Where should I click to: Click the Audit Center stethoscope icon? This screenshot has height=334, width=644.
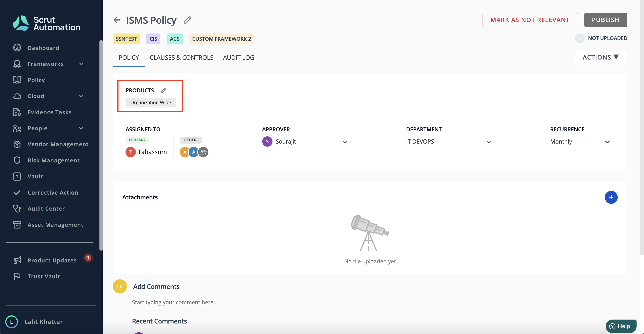point(17,208)
